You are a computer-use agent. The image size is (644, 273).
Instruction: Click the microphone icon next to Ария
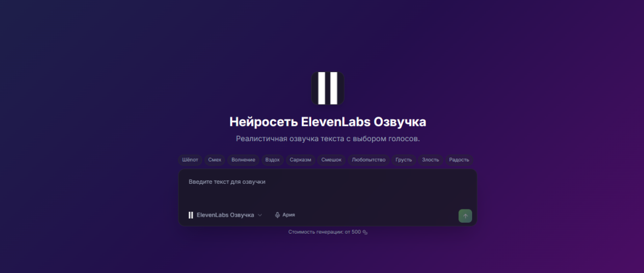coord(277,215)
